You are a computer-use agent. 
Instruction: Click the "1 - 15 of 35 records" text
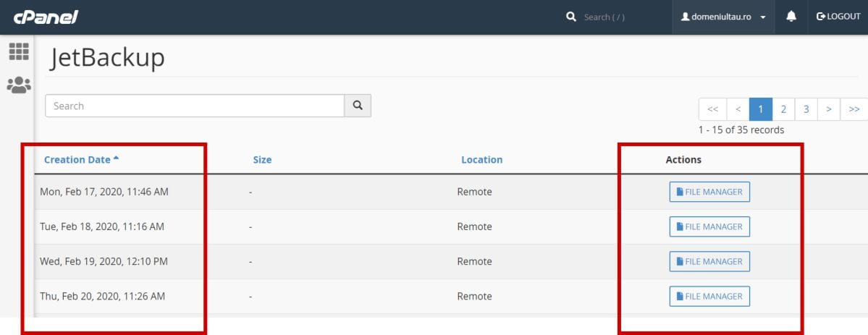(x=741, y=130)
